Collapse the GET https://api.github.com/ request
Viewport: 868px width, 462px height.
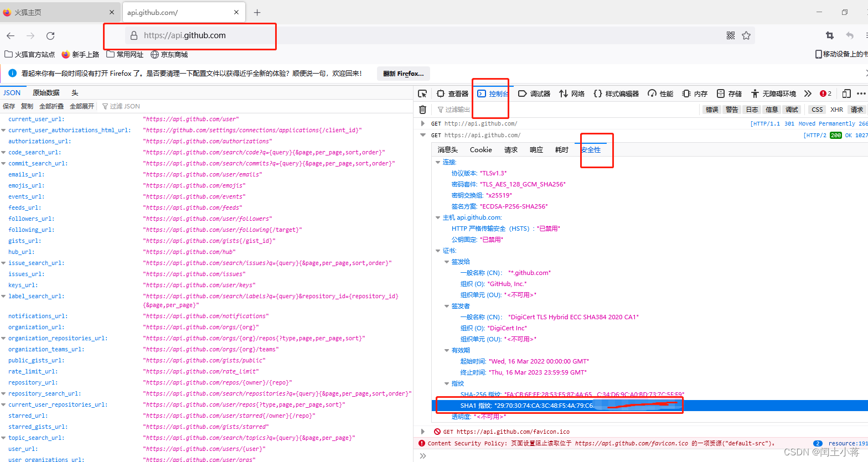[423, 135]
